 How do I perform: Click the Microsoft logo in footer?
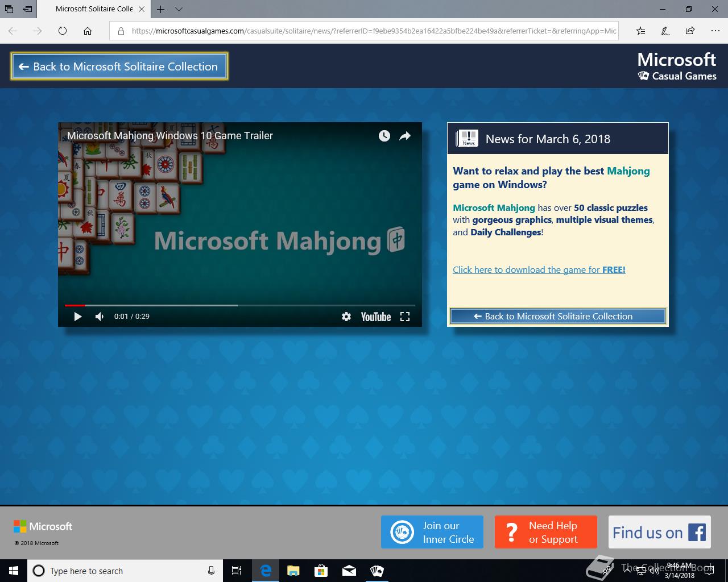[43, 527]
